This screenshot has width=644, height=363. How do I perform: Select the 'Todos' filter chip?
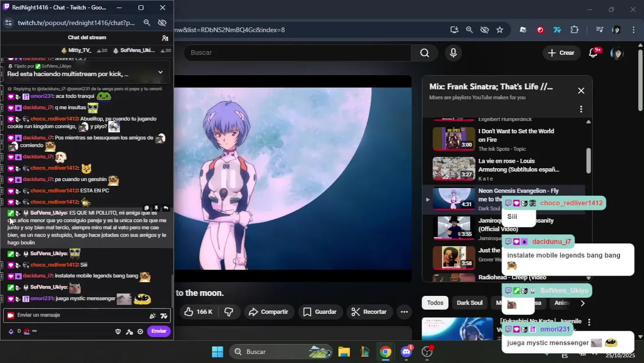[435, 303]
